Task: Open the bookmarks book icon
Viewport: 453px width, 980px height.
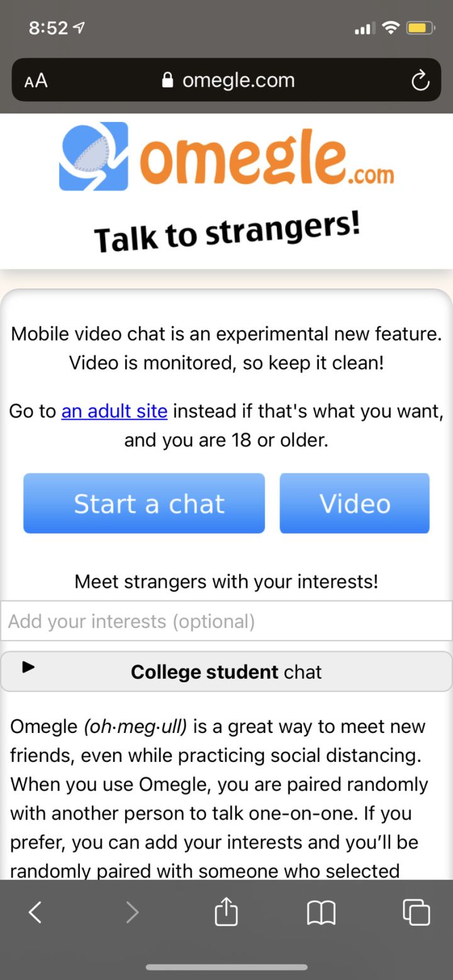Action: coord(321,912)
